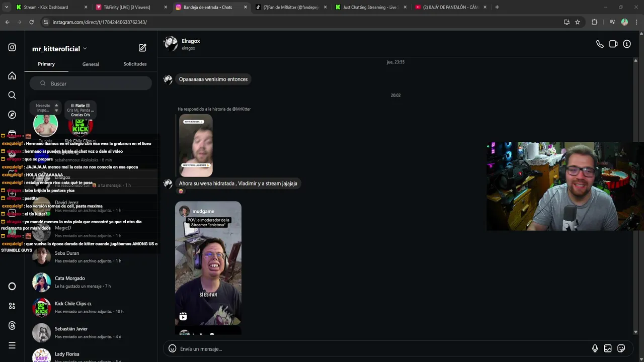Open hamburger More menu in sidebar
Viewport: 644px width, 362px height.
tap(12, 345)
